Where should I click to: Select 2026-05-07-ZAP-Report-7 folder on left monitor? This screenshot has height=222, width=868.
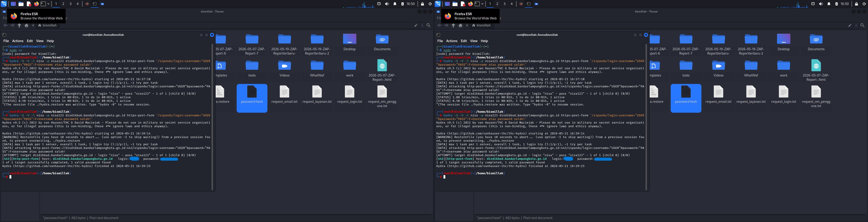(252, 45)
